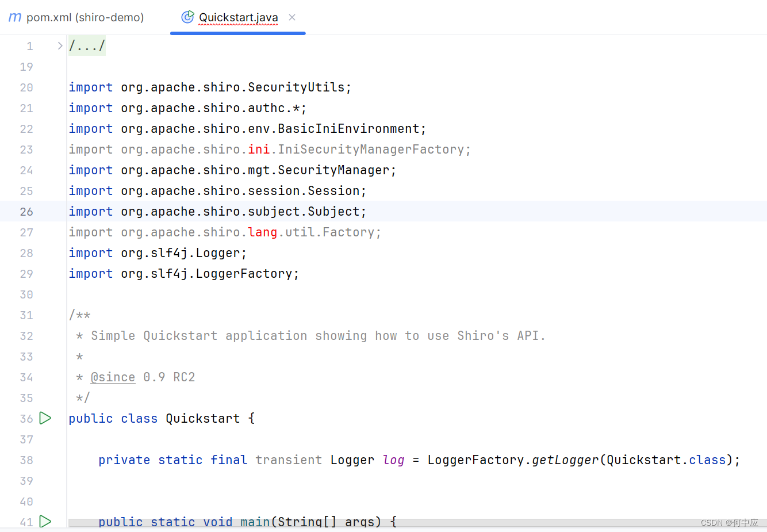Click the 'log' field name
This screenshot has height=532, width=767.
click(x=394, y=460)
